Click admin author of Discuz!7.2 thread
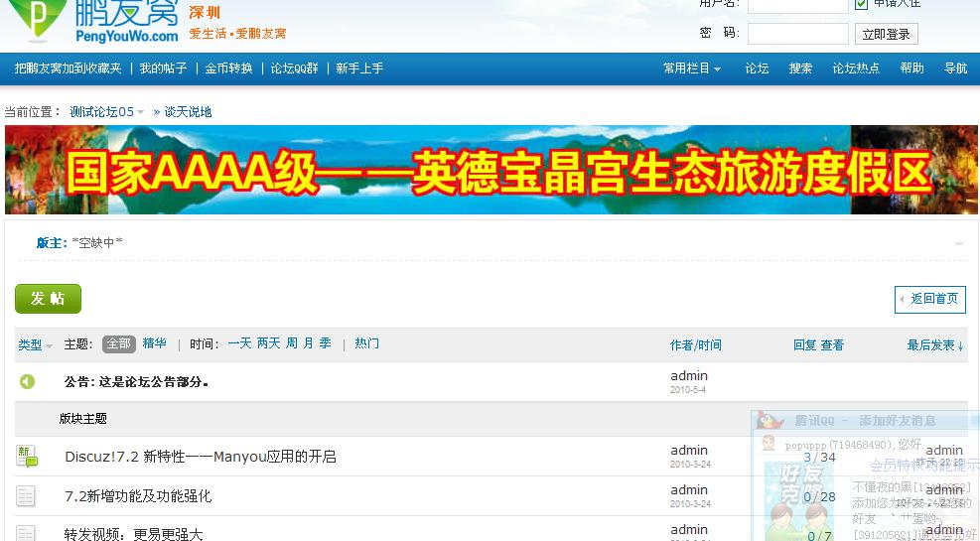 (689, 450)
